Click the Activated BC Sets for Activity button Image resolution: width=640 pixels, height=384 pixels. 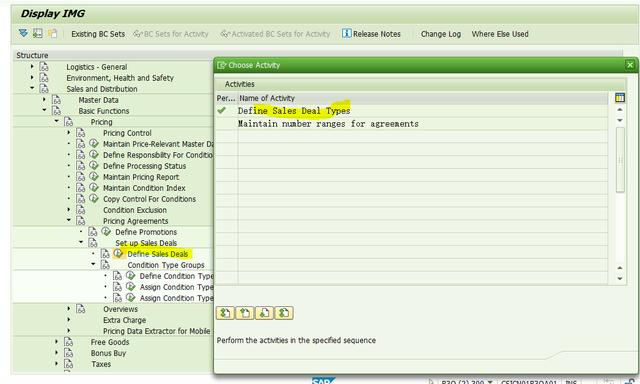click(x=275, y=34)
